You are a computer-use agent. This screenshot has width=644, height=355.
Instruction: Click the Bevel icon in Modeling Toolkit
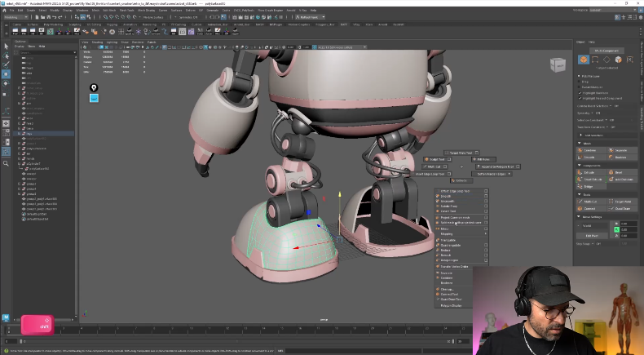(x=611, y=172)
